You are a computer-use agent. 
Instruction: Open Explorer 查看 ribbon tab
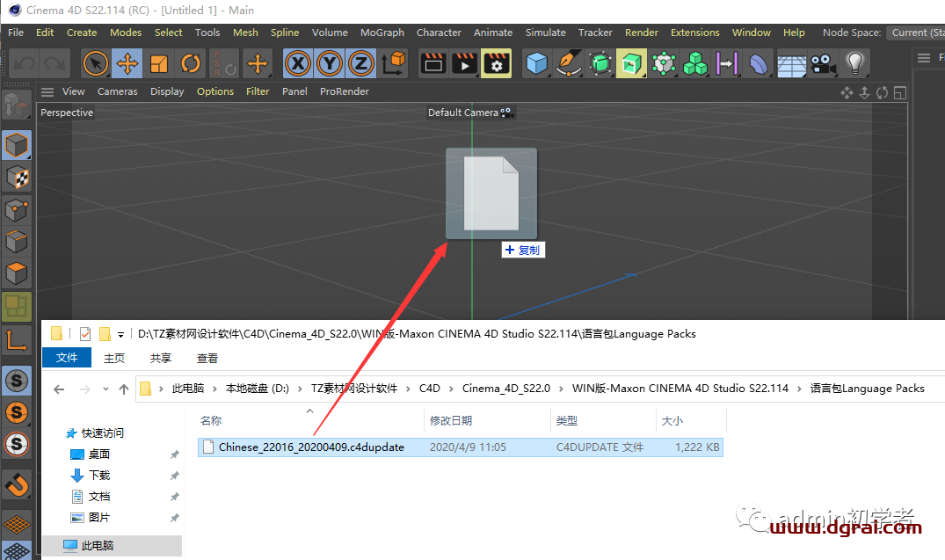click(x=207, y=358)
